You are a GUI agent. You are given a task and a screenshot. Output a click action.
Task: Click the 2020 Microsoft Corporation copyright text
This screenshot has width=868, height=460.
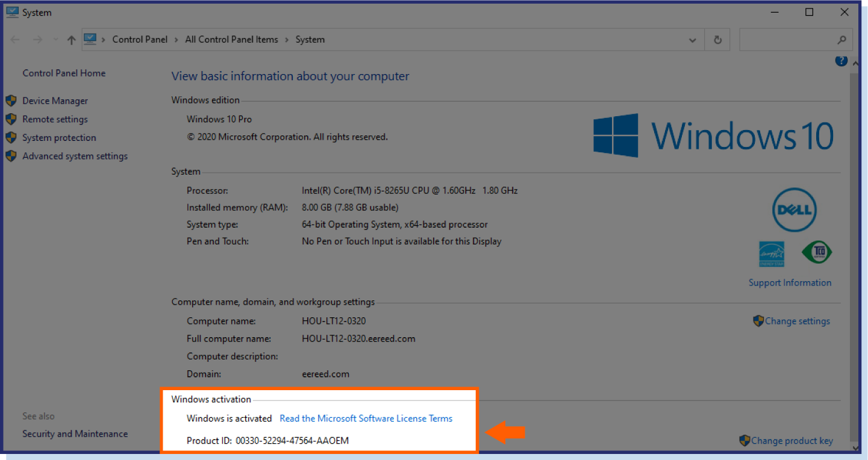(287, 137)
